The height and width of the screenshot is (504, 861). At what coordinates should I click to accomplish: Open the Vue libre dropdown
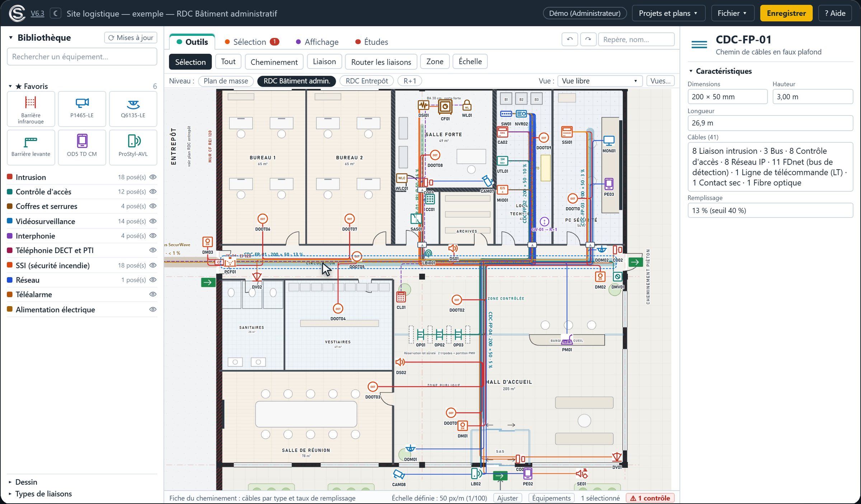click(x=599, y=81)
